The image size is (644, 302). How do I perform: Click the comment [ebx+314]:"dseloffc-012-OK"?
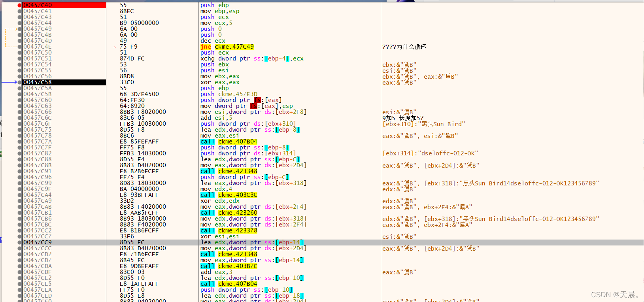point(430,153)
